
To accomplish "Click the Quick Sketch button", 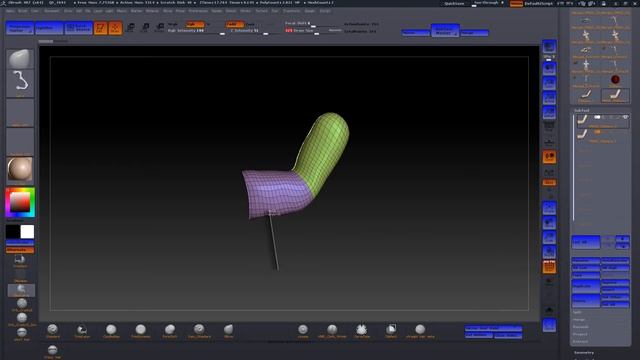I will (78, 28).
